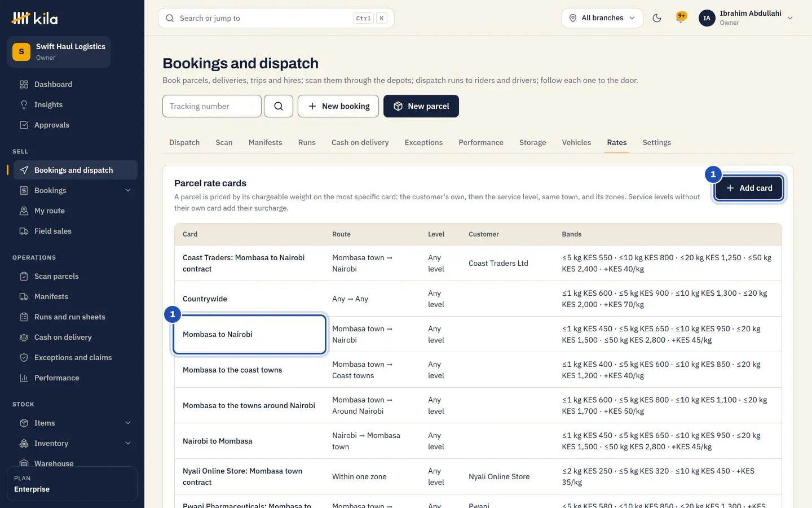
Task: Open the Countrywide rate card
Action: 205,299
